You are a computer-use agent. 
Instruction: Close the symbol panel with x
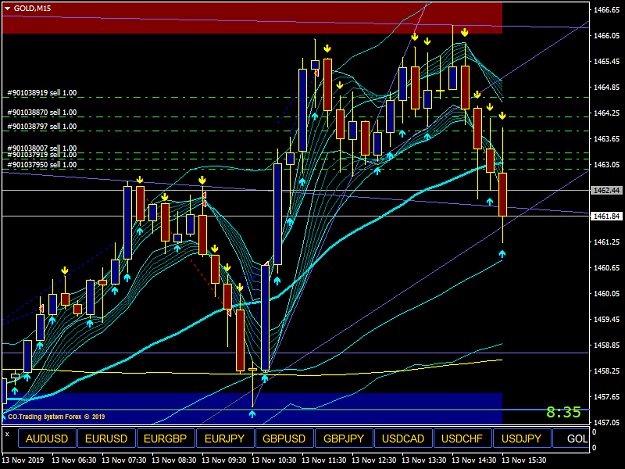click(x=7, y=434)
